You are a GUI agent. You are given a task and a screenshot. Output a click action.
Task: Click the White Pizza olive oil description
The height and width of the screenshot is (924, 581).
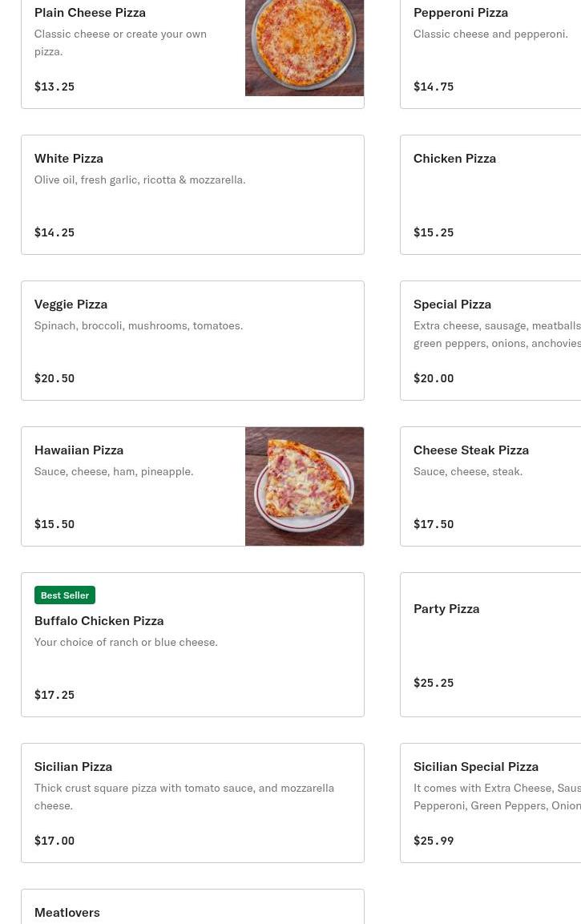(139, 180)
